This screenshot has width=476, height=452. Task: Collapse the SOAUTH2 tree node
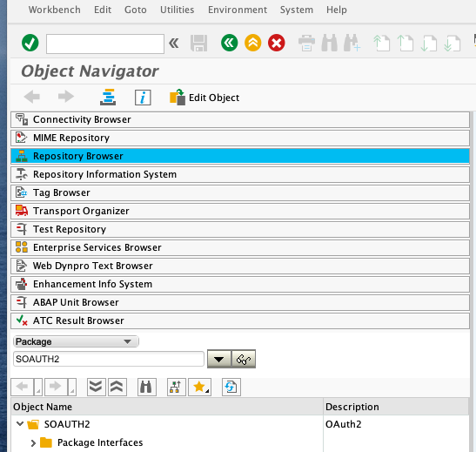[x=20, y=424]
